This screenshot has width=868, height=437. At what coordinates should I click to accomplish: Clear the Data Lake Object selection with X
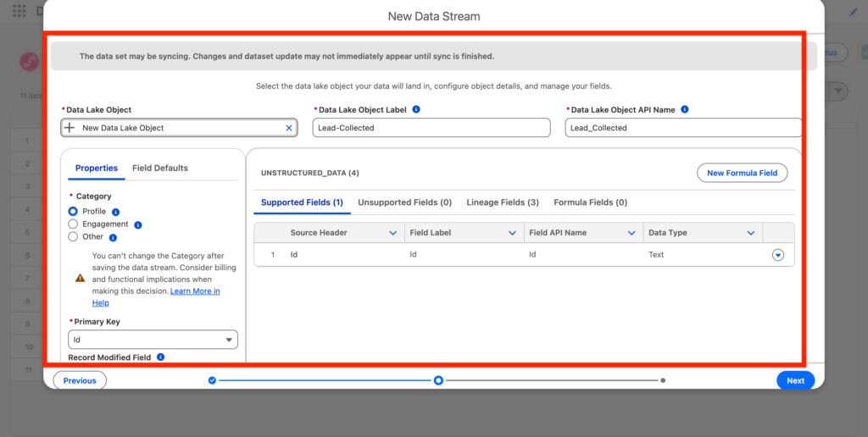(x=288, y=128)
